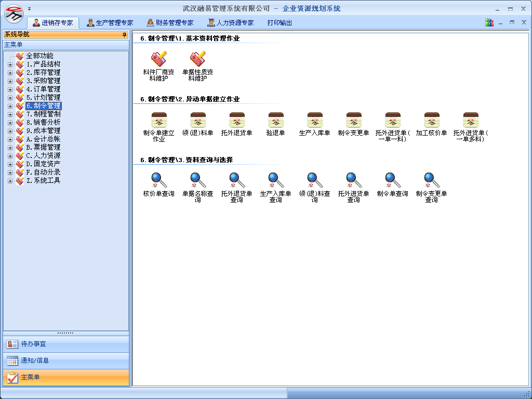Click the navigation pane splitter grip dots

click(66, 333)
